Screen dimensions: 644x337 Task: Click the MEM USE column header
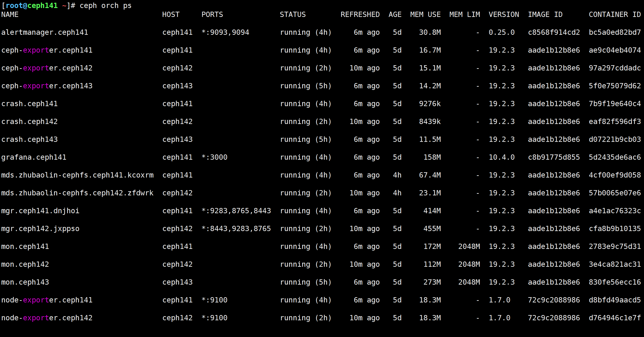click(x=425, y=14)
